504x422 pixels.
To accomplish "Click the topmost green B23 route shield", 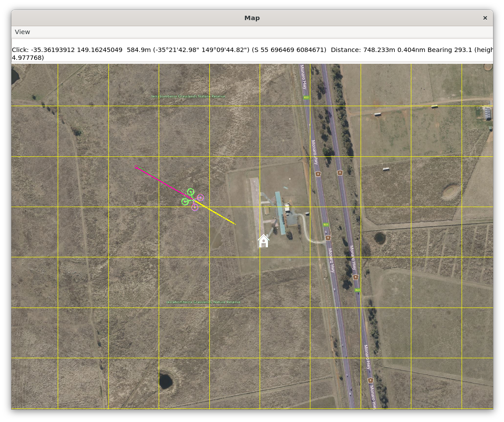I will point(306,97).
